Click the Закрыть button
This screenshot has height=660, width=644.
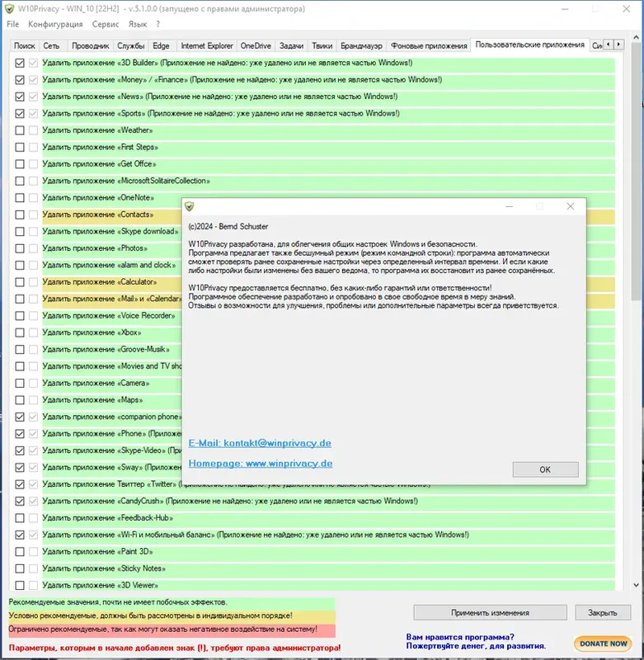603,613
